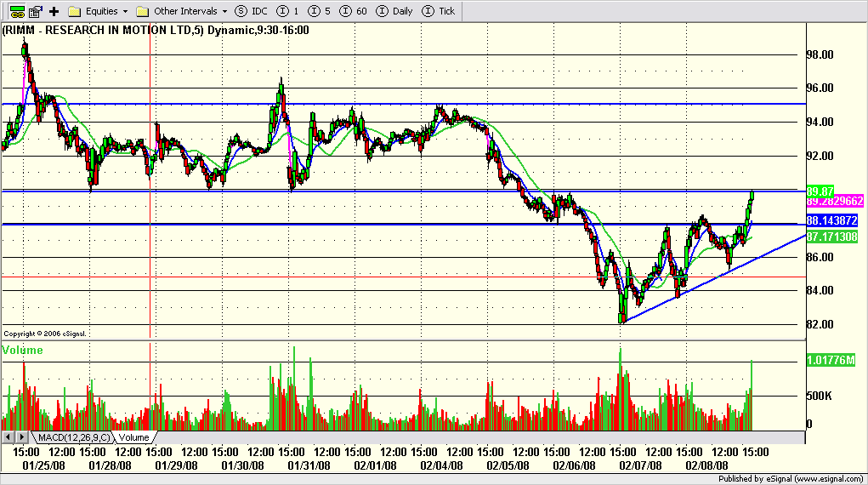Click the 94.00 price axis label
The image size is (868, 485).
pyautogui.click(x=820, y=123)
